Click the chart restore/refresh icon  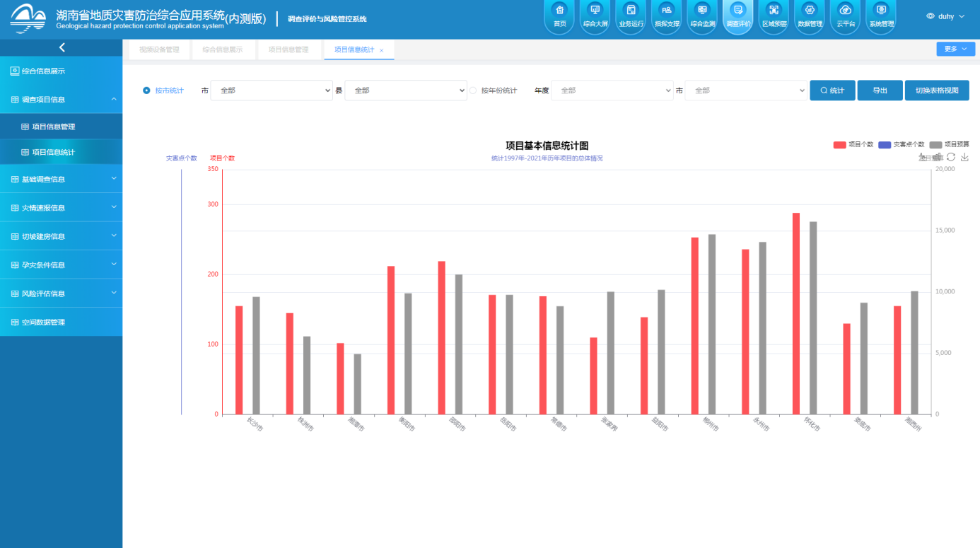coord(951,157)
